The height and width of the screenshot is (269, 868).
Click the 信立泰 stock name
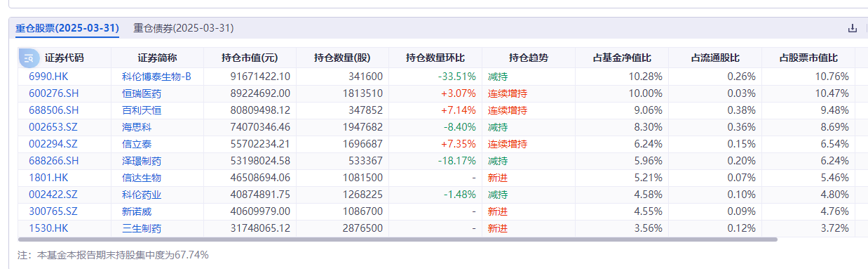(x=137, y=144)
